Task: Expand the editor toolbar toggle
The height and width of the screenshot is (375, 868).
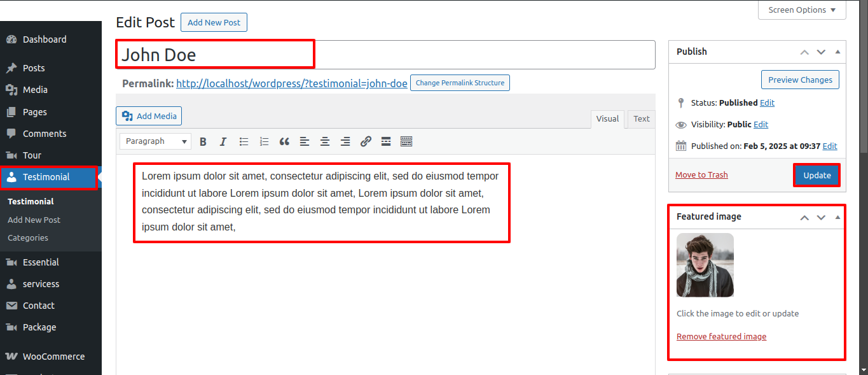Action: (x=406, y=141)
